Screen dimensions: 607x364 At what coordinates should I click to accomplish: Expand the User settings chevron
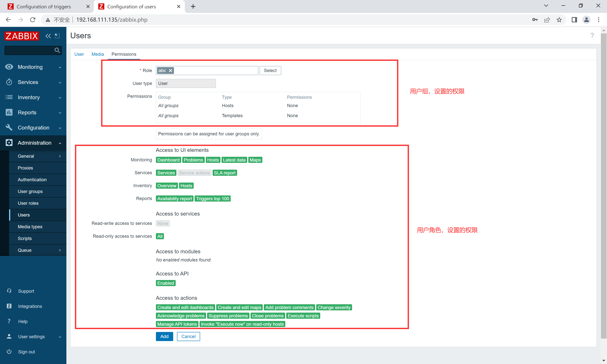[x=60, y=337]
